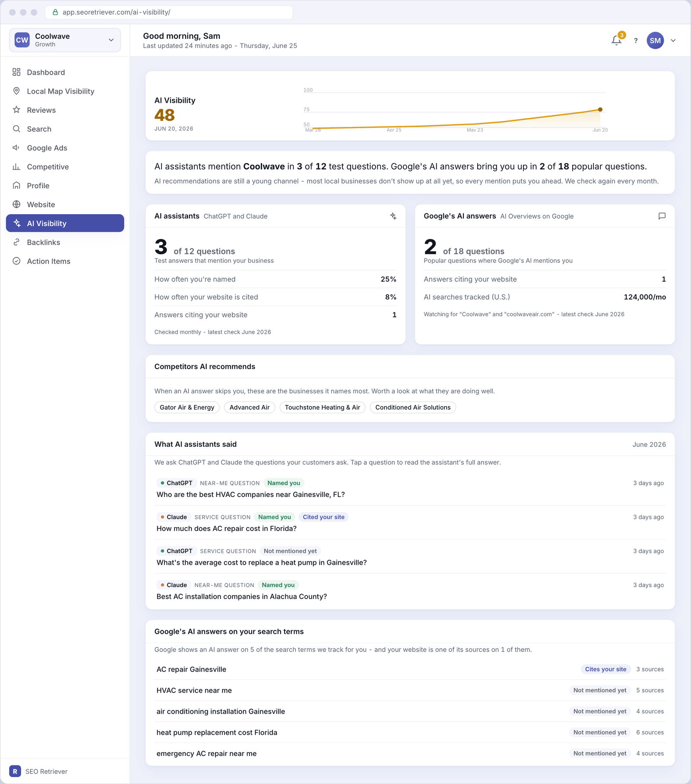Click Named you badge on Alachua County question
This screenshot has width=691, height=784.
(x=278, y=585)
